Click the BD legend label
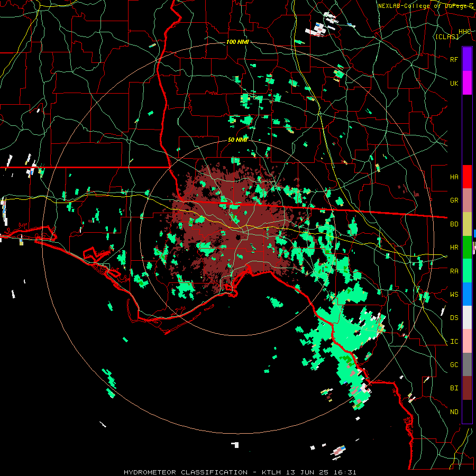476x476 pixels. 454,224
